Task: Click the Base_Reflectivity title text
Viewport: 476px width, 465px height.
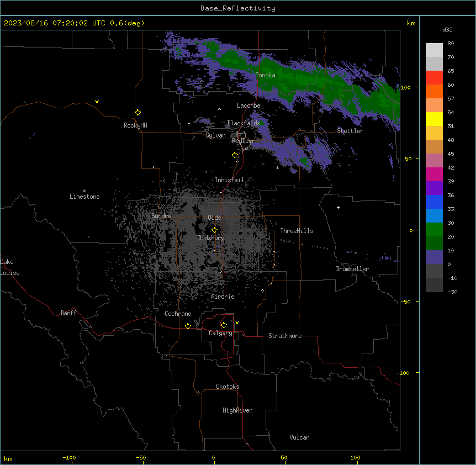Action: tap(238, 8)
